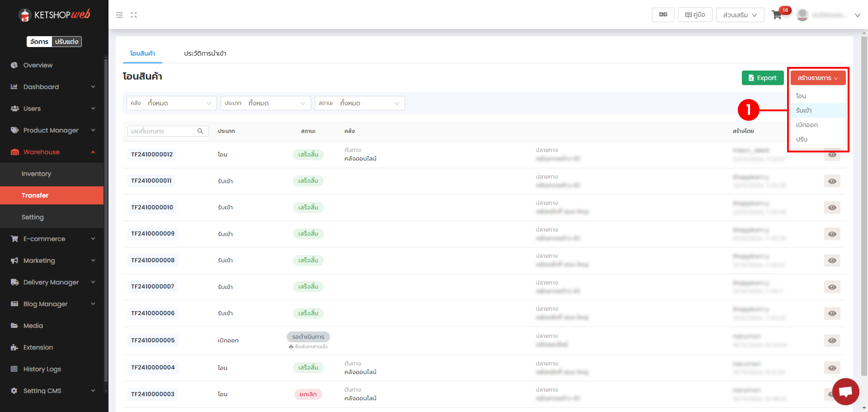Image resolution: width=868 pixels, height=412 pixels.
Task: Open the Inventory submenu item
Action: click(x=52, y=174)
